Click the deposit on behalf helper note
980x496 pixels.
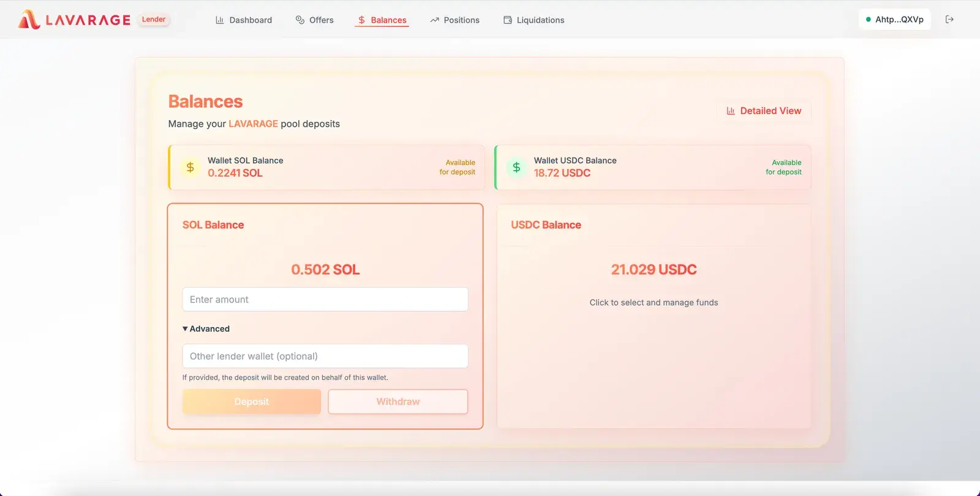point(285,378)
